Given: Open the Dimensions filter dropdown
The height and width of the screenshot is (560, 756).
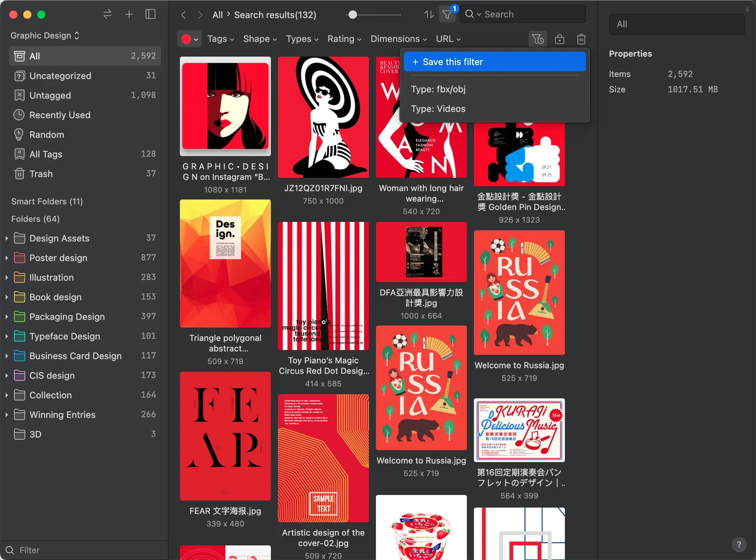Looking at the screenshot, I should 398,39.
